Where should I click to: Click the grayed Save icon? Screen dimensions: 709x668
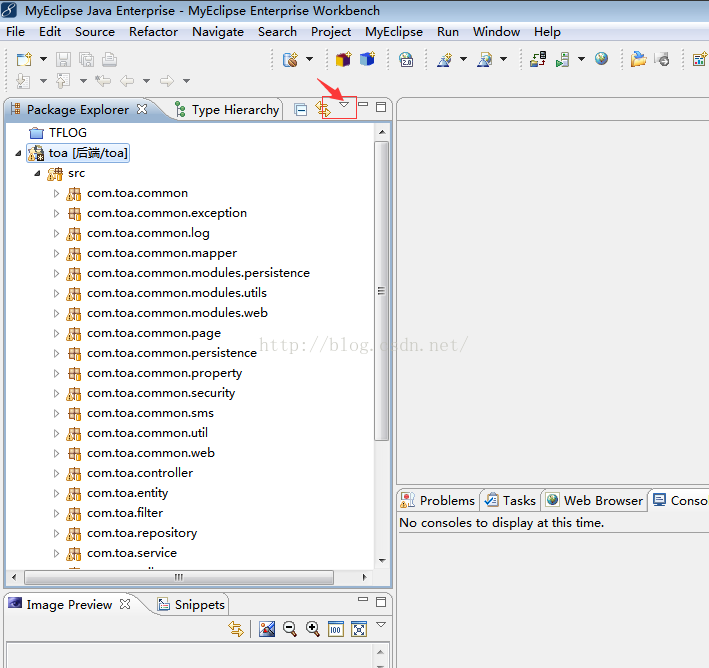63,60
